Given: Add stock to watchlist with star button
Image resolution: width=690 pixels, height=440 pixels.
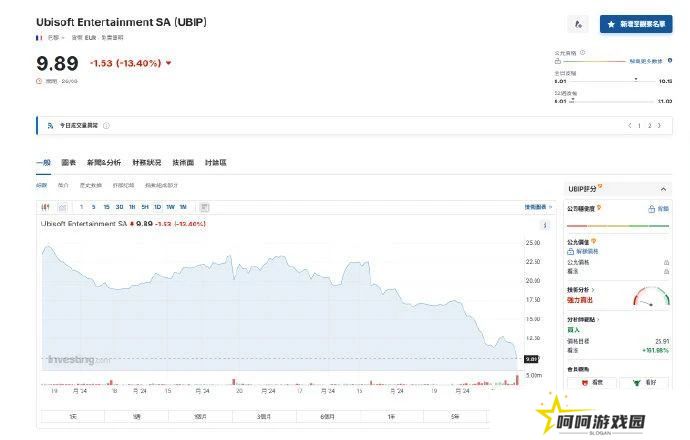Looking at the screenshot, I should click(636, 24).
